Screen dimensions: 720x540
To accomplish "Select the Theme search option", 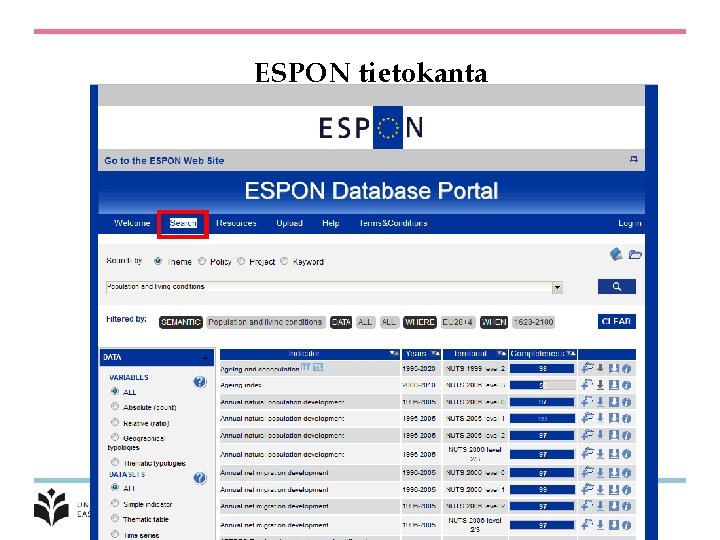I will (x=158, y=261).
